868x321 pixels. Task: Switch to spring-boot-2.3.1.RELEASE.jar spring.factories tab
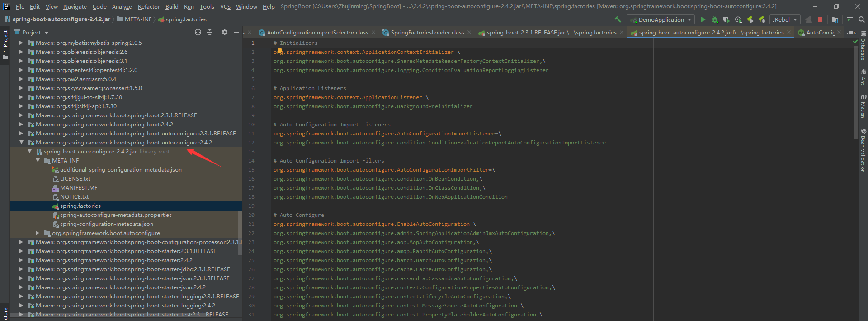pos(551,32)
